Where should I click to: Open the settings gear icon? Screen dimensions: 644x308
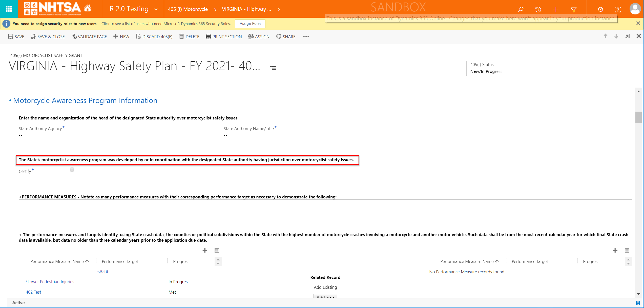point(600,10)
